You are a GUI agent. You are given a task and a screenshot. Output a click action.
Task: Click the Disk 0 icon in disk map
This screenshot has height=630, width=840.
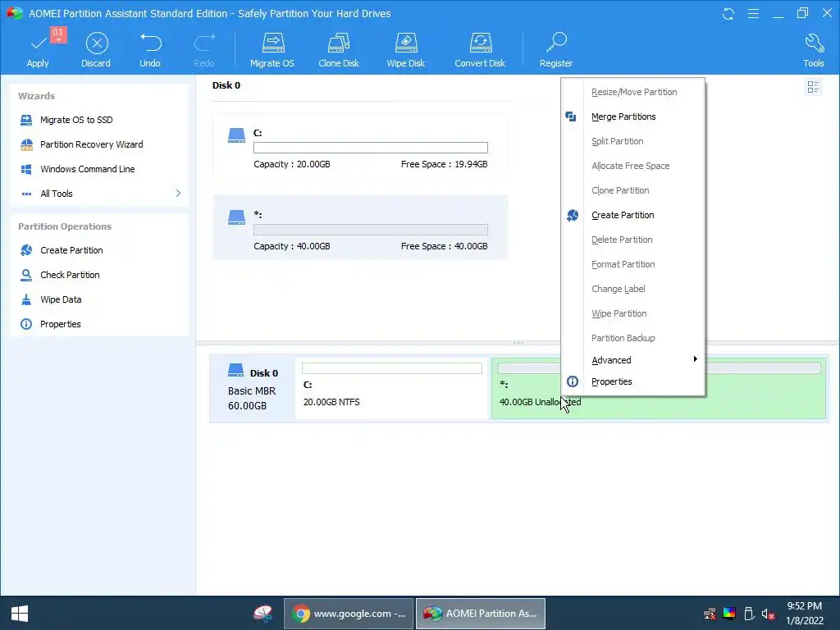pos(235,370)
